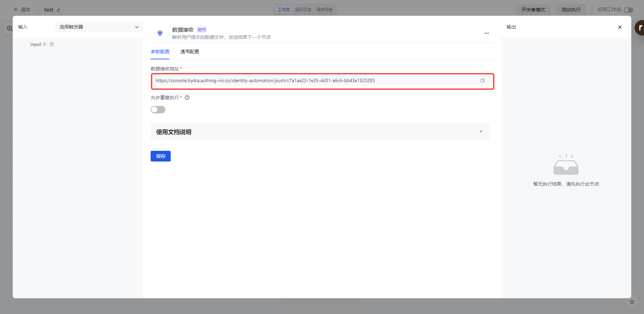Viewport: 644px width, 314px height.
Task: Copy the data receiving URL
Action: click(x=482, y=80)
